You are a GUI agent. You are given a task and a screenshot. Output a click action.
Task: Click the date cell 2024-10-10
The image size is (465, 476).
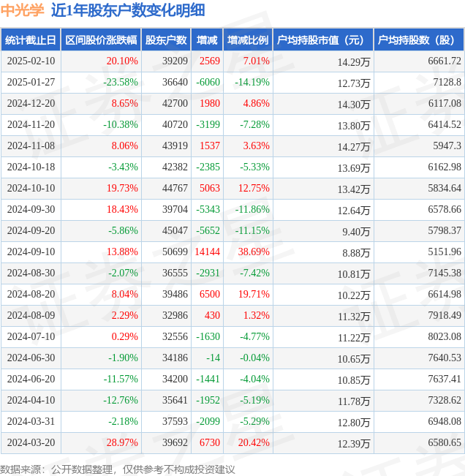31,188
